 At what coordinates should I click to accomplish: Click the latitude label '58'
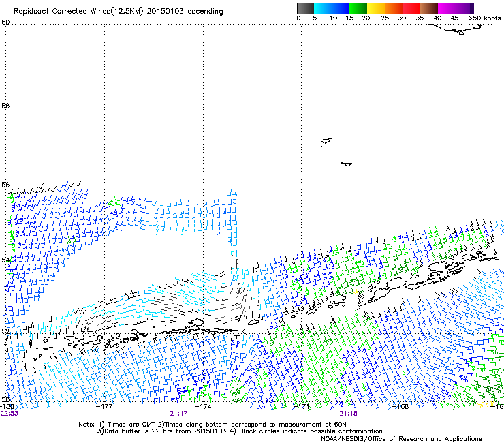tap(5, 106)
